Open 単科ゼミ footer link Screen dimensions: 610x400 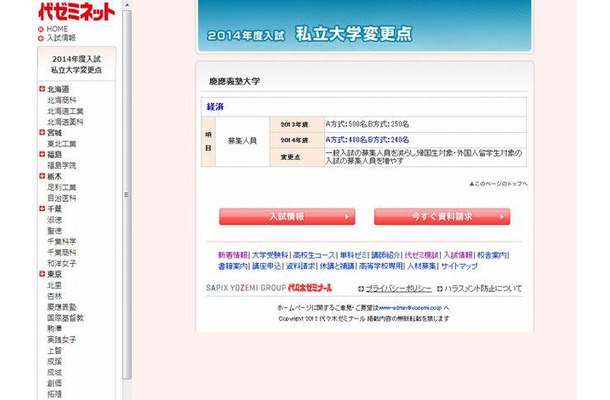click(x=353, y=255)
